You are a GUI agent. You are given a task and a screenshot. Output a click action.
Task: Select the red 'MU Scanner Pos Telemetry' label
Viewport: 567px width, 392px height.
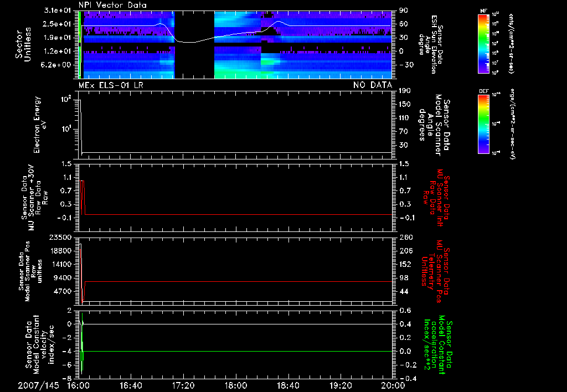point(436,272)
